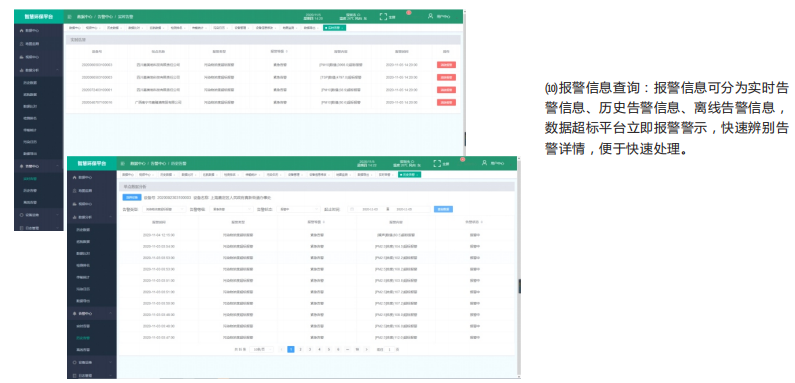The height and width of the screenshot is (383, 795).
Task: Open the alarm status filter dropdown
Action: 299,209
